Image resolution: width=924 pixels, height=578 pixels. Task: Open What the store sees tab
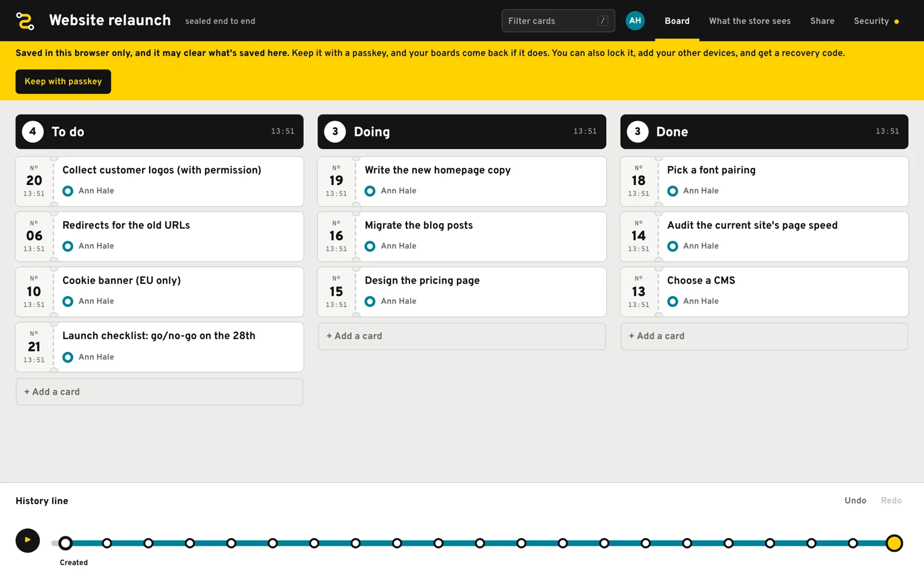coord(750,21)
